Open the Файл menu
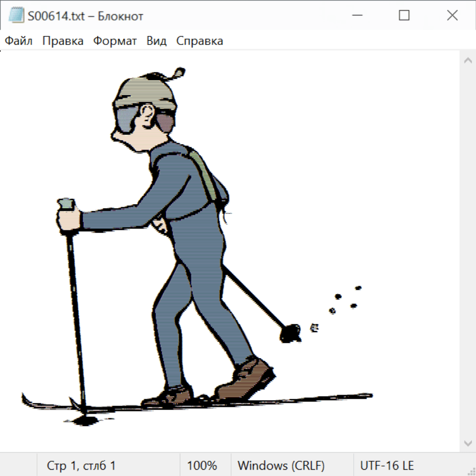 pos(19,41)
